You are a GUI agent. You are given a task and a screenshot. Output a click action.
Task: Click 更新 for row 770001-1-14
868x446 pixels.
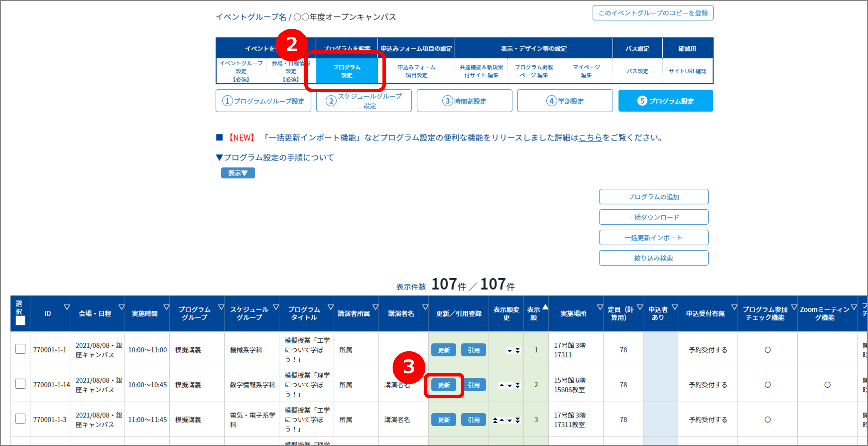tap(444, 385)
